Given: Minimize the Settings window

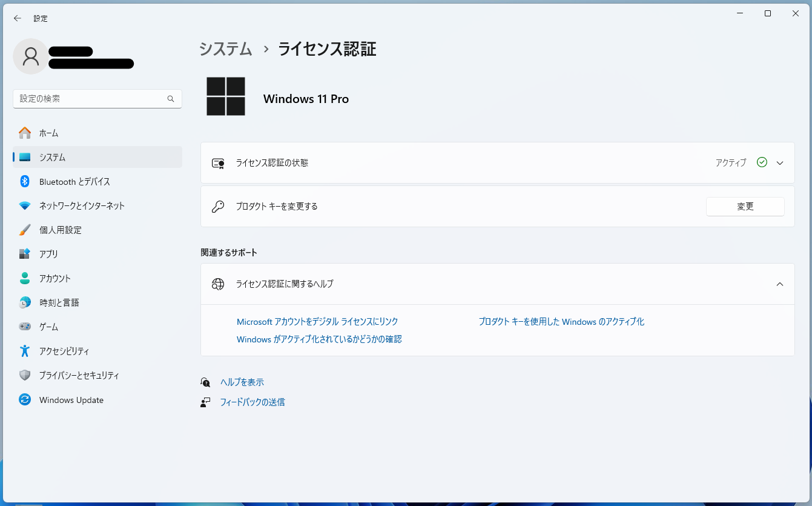Looking at the screenshot, I should 740,13.
